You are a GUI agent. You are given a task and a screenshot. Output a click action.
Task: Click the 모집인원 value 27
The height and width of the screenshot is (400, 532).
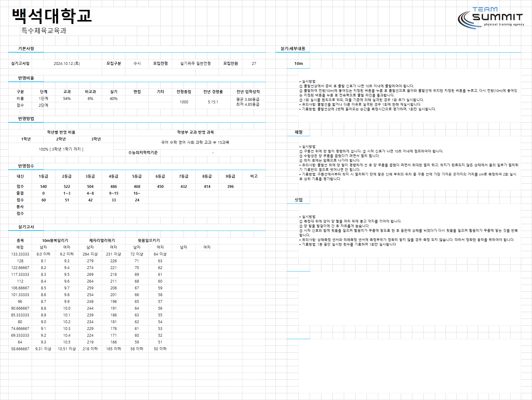[x=254, y=64]
